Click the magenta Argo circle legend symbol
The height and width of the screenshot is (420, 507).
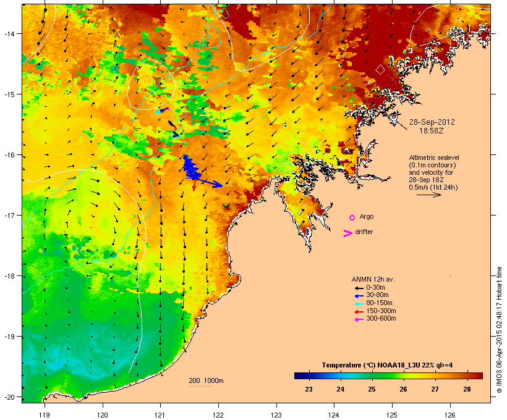pyautogui.click(x=352, y=217)
